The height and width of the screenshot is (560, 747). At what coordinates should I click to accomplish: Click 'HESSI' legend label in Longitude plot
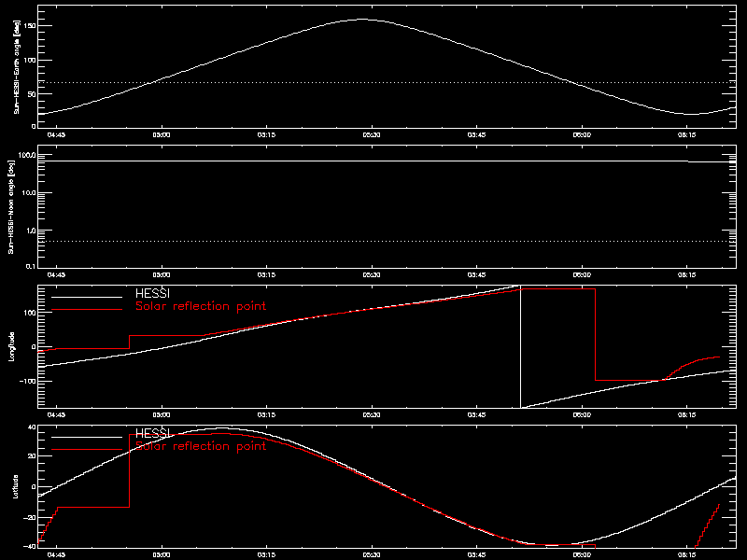point(152,294)
